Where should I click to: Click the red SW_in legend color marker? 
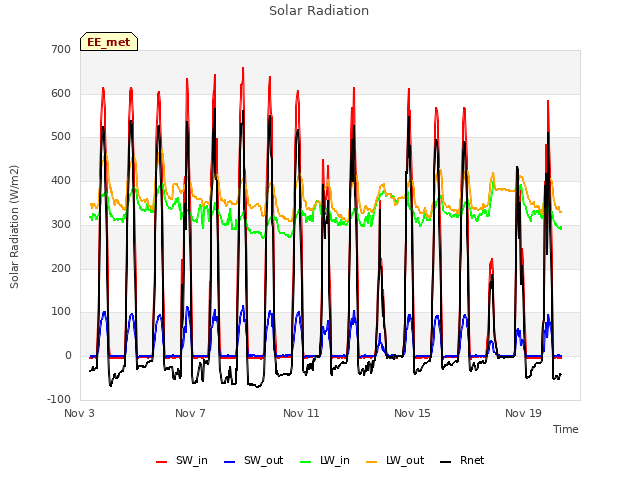(162, 462)
